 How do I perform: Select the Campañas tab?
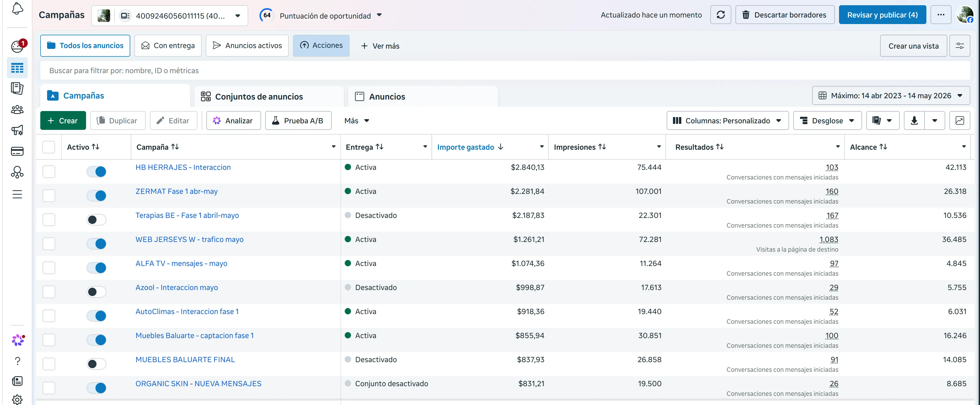(115, 96)
